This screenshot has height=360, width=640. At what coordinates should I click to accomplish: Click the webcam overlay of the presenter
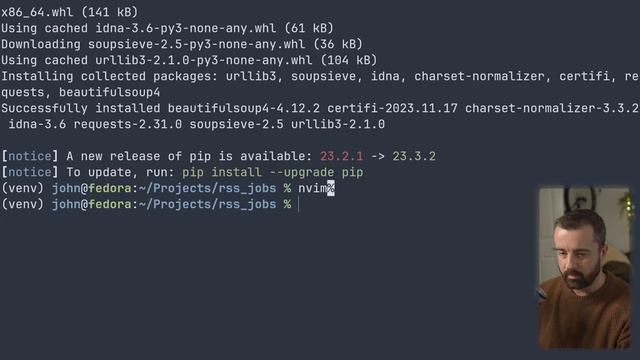click(584, 268)
